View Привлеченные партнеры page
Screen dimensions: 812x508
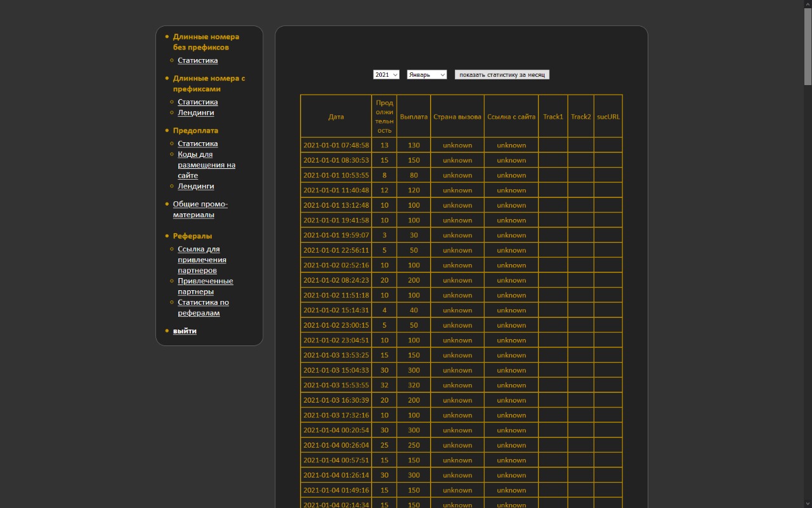point(205,286)
